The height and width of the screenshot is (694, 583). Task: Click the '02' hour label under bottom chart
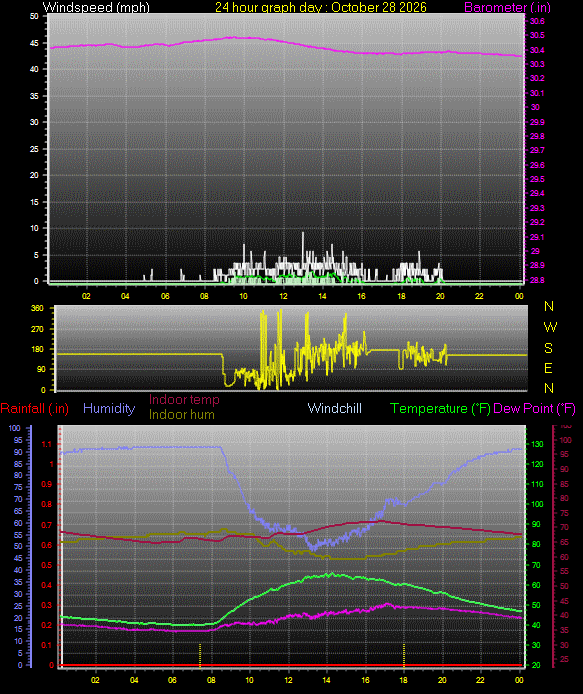tap(95, 680)
